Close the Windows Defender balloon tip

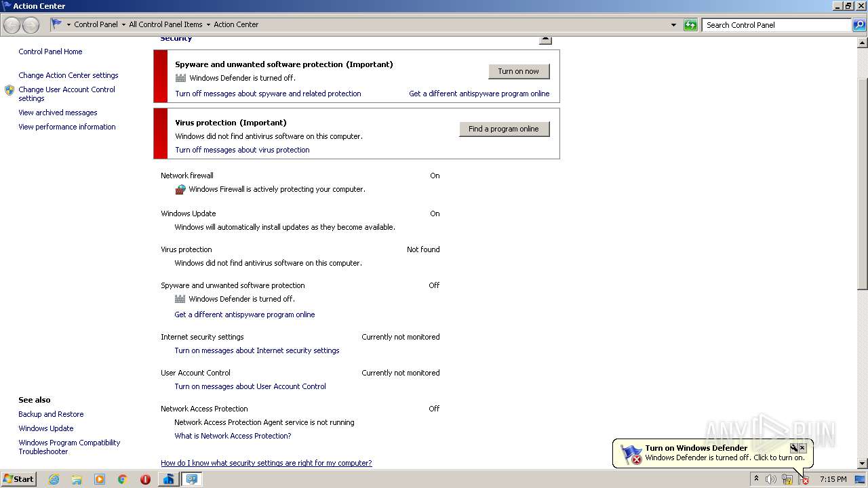tap(802, 448)
